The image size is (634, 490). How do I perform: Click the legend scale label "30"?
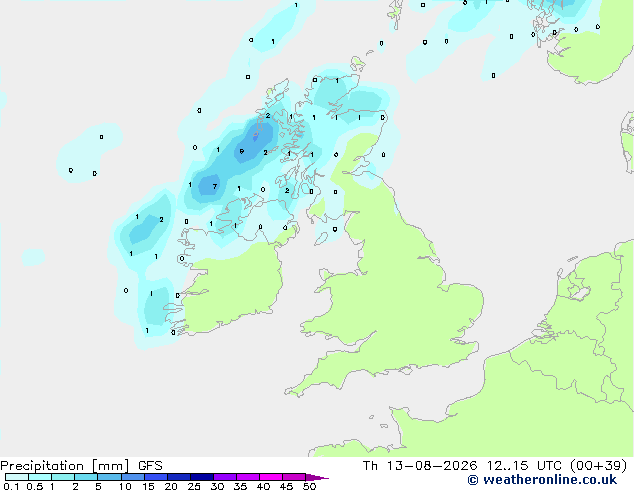[217, 486]
